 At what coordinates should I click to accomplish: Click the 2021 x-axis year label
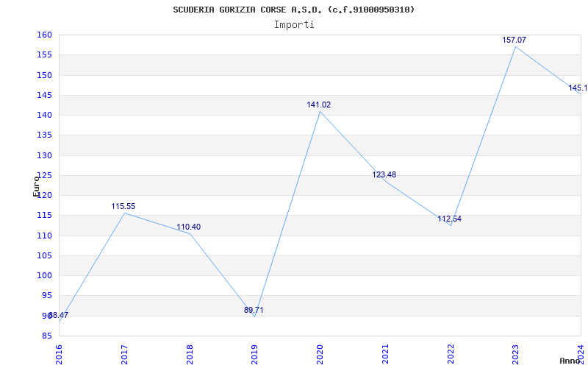(x=385, y=354)
